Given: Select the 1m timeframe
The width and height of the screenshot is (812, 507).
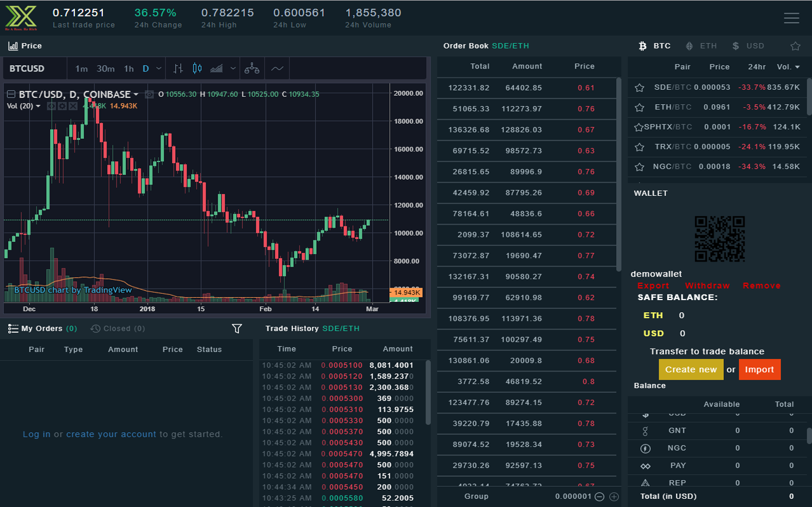Looking at the screenshot, I should [82, 69].
